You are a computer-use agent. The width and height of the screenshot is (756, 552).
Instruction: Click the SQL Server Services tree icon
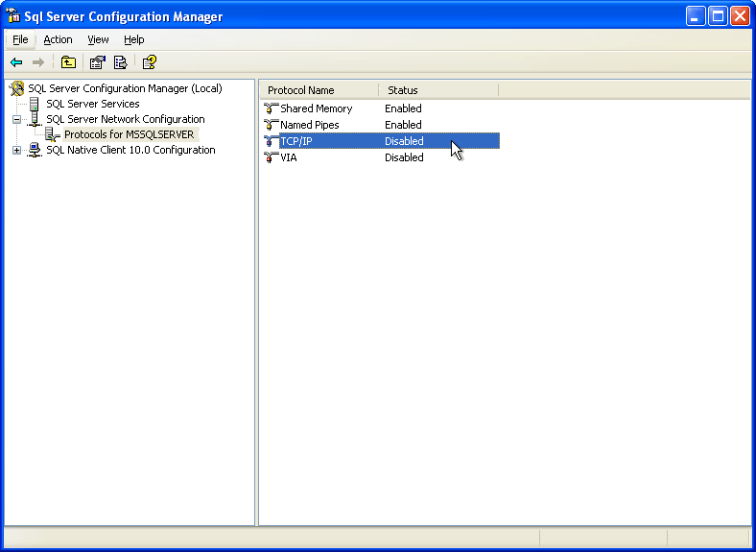(x=35, y=104)
